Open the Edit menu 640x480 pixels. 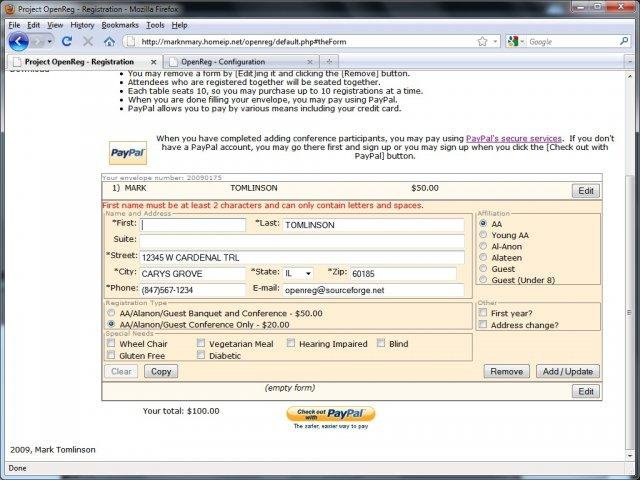coord(33,25)
